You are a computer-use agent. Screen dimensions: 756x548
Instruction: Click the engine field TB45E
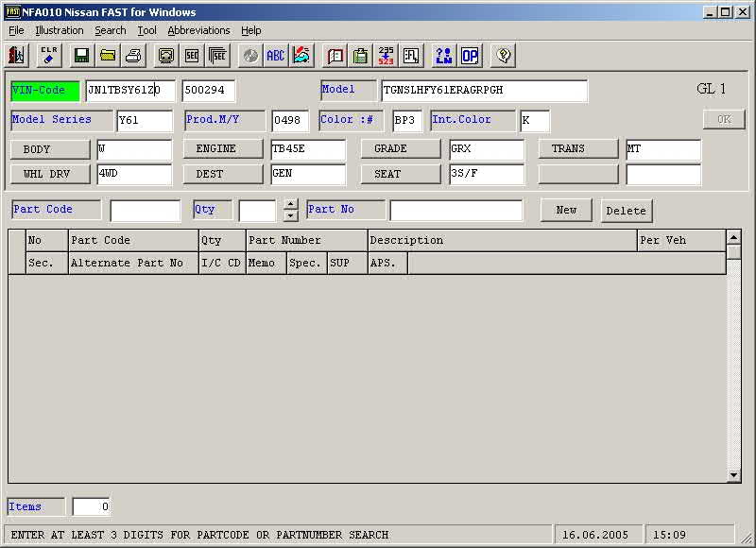point(308,149)
